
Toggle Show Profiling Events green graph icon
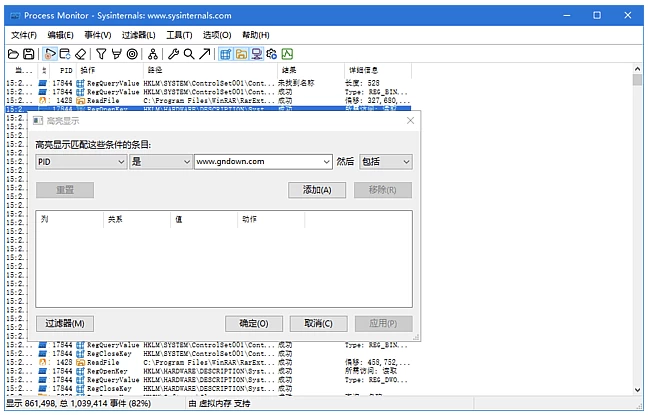[287, 54]
